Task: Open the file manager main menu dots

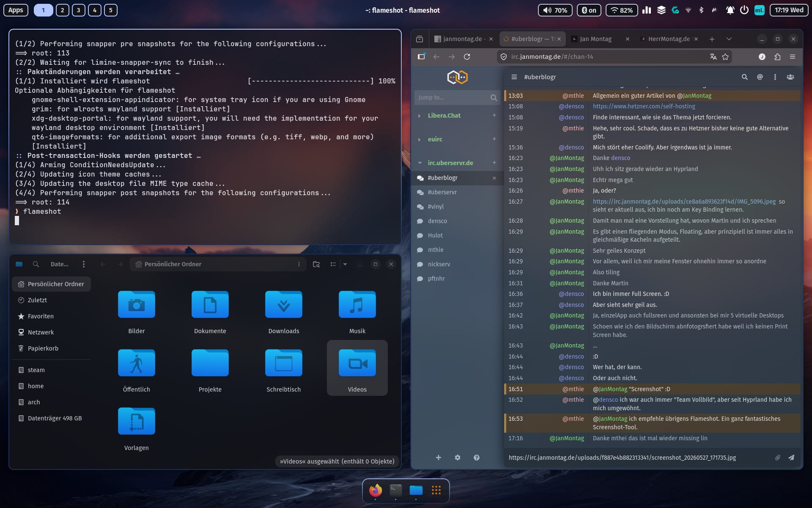Action: pos(84,264)
